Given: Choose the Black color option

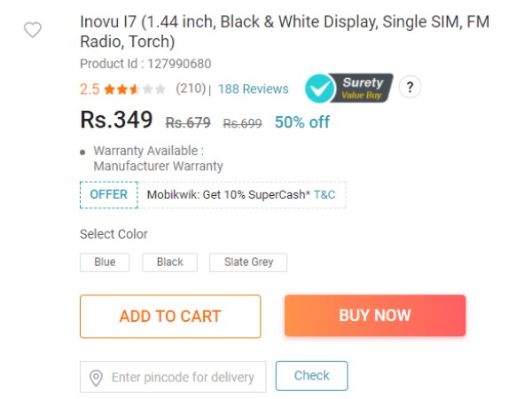Looking at the screenshot, I should pos(169,262).
